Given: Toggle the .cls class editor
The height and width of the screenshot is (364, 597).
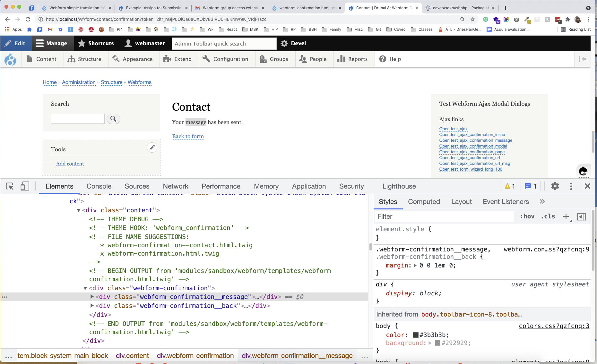Looking at the screenshot, I should [x=548, y=216].
